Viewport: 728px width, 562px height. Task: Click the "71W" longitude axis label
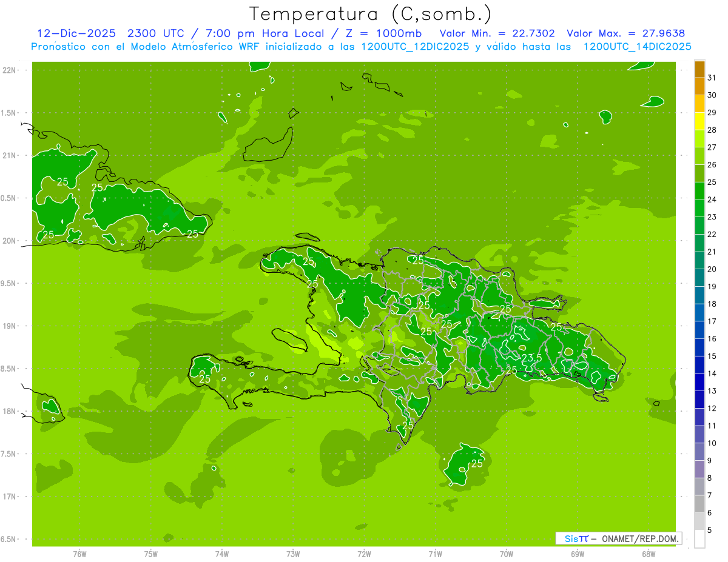pos(435,554)
